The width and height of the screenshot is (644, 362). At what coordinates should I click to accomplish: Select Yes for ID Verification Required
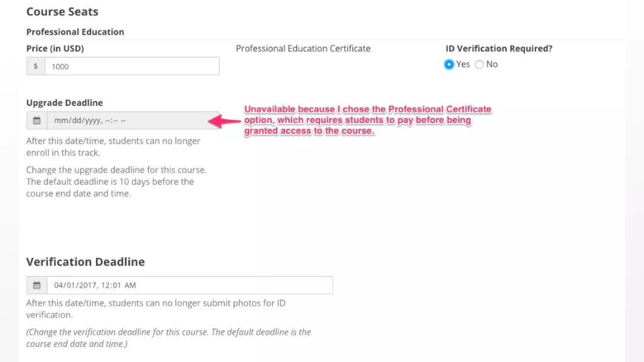click(x=449, y=64)
